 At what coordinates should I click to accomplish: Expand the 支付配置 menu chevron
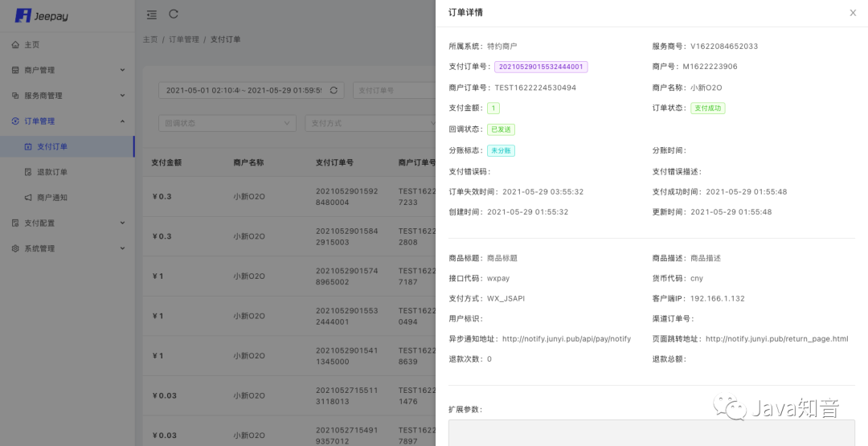[x=122, y=223]
